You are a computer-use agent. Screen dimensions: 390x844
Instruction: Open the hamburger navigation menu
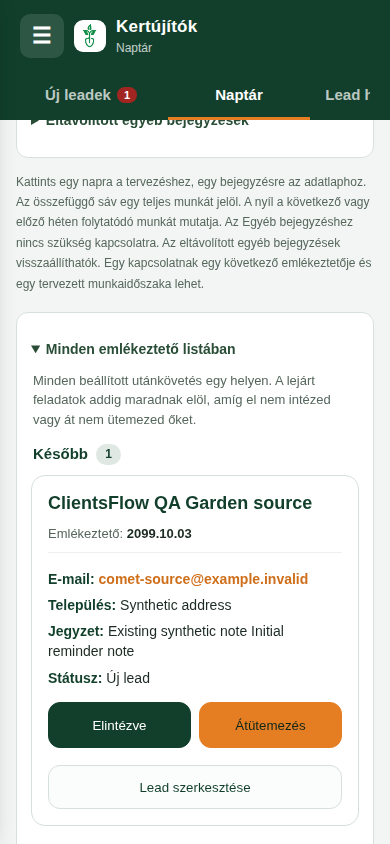click(42, 36)
